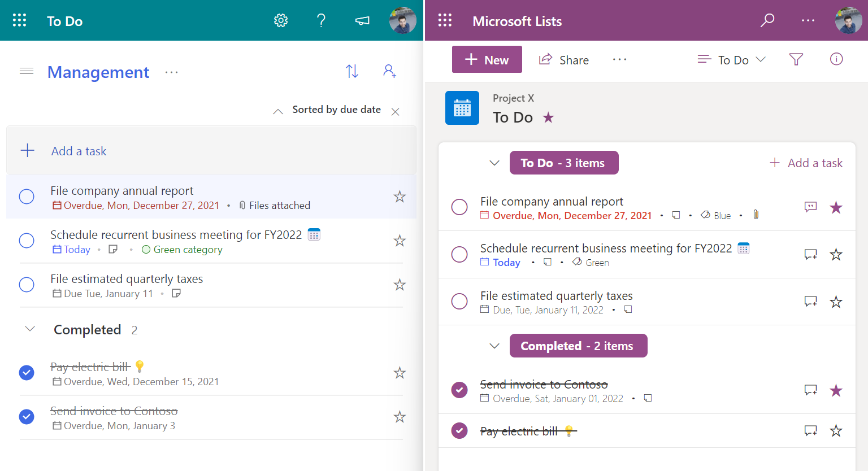Open the information pane icon

tap(836, 59)
